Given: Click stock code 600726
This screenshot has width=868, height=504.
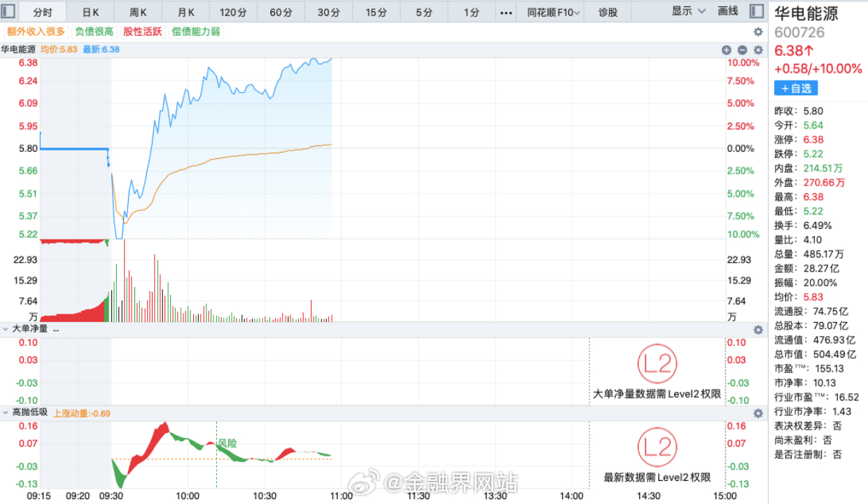Looking at the screenshot, I should pos(799,32).
